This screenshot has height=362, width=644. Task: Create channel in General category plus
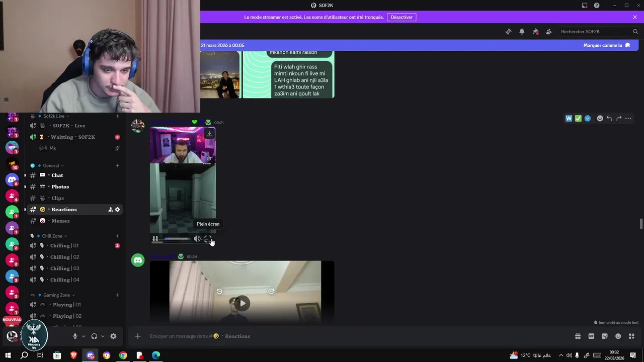117,165
